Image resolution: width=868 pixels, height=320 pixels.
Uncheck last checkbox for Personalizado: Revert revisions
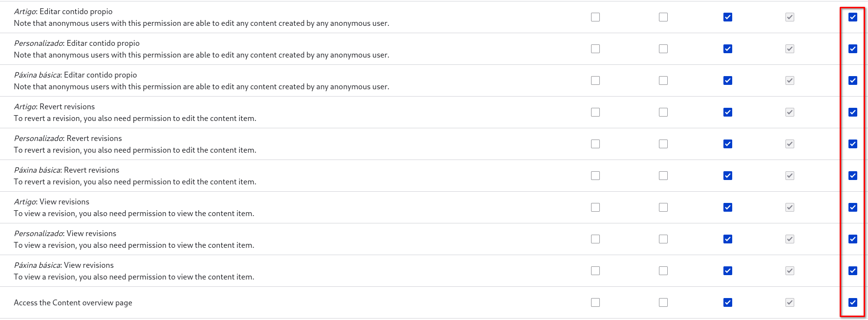tap(853, 144)
